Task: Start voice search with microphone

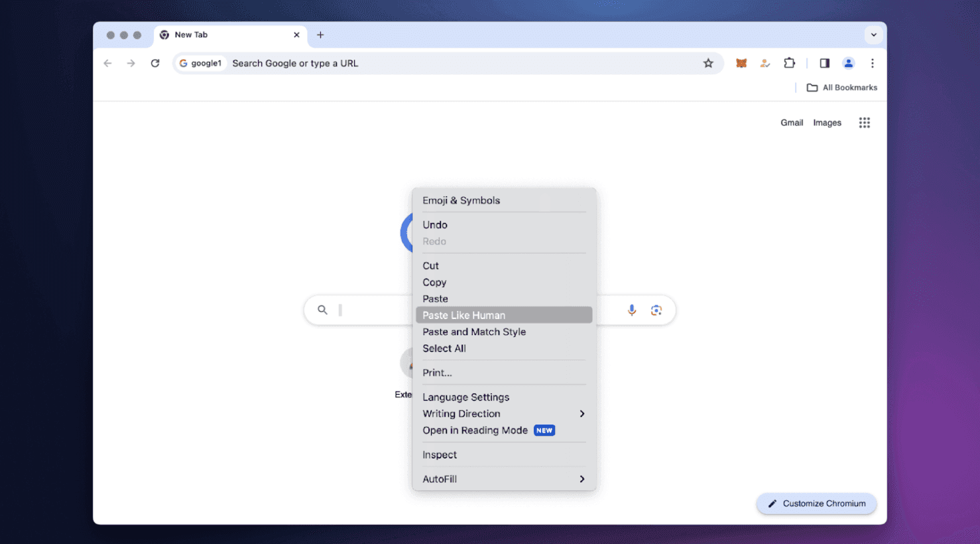Action: point(632,310)
